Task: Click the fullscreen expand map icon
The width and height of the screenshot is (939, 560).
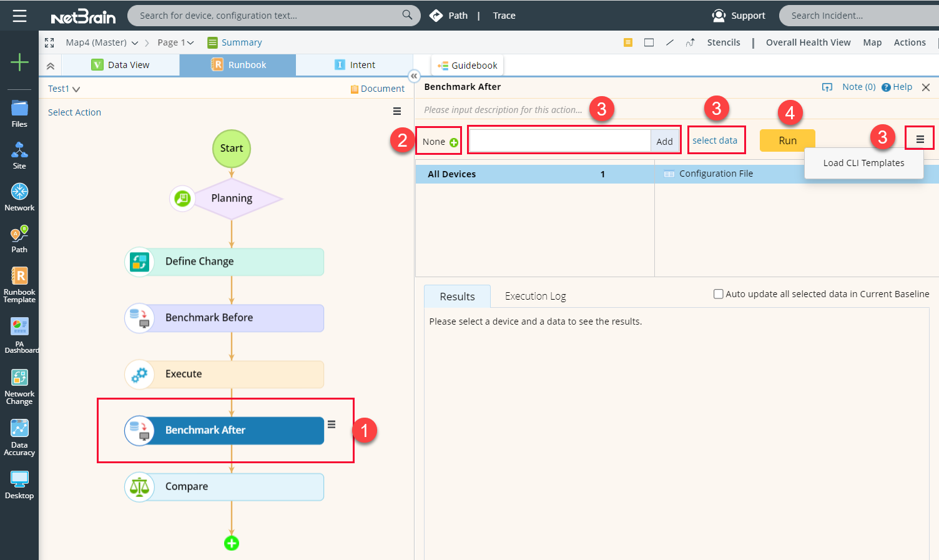Action: 49,42
